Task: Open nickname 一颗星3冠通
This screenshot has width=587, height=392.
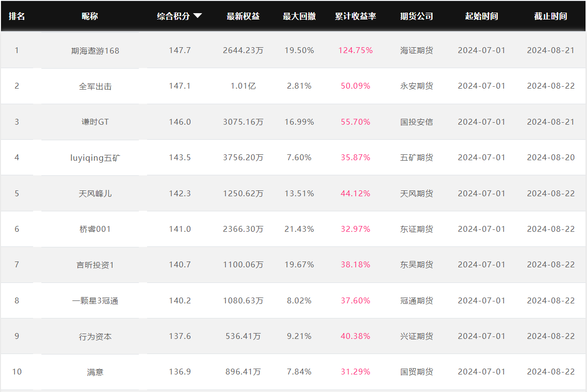Action: click(x=95, y=301)
